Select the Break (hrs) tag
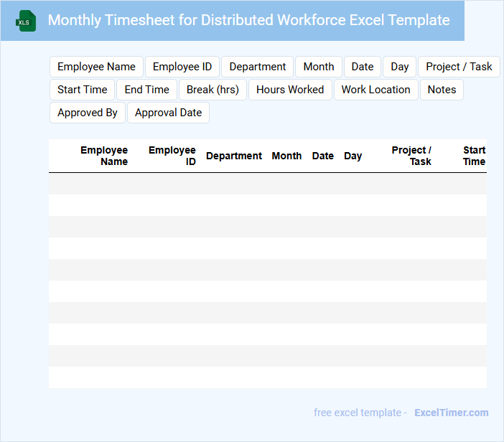Viewport: 504px width, 442px height. (213, 90)
